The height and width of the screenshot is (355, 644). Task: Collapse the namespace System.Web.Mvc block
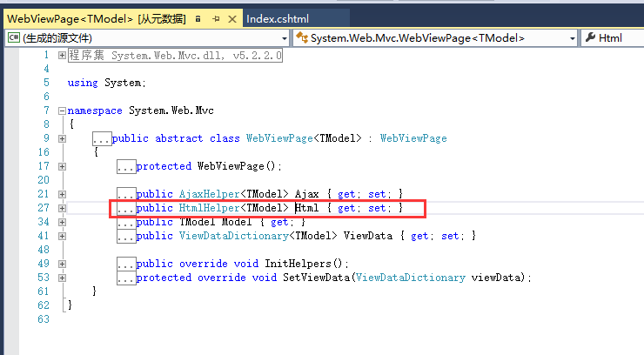point(62,111)
